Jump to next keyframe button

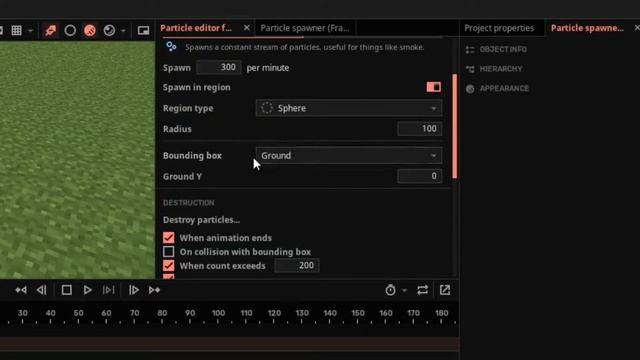point(154,290)
